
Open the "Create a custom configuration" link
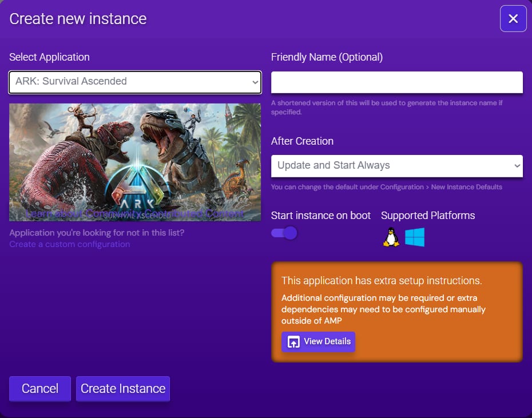[x=69, y=244]
